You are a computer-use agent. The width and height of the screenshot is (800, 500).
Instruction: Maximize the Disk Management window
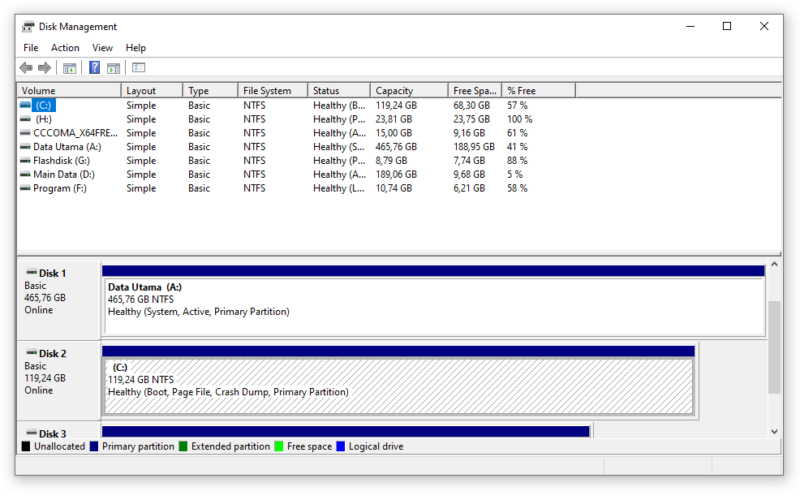point(727,26)
